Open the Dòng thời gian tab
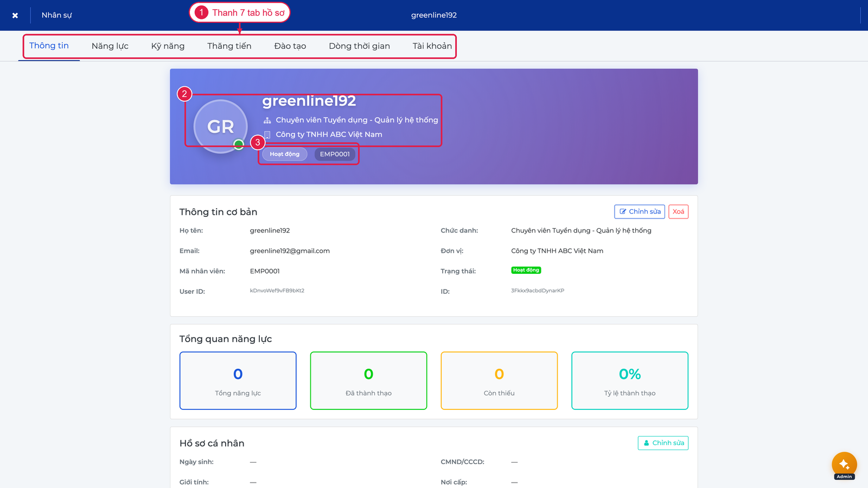This screenshot has height=488, width=868. [359, 46]
